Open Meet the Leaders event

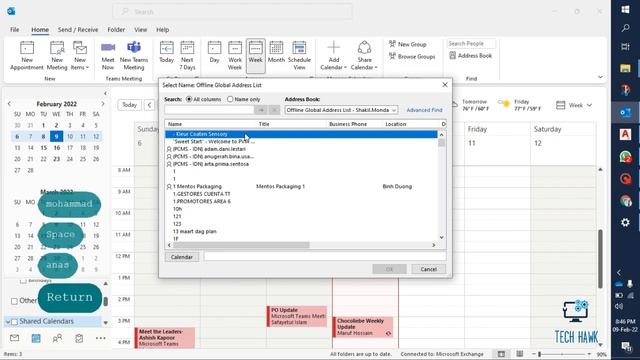[x=165, y=338]
